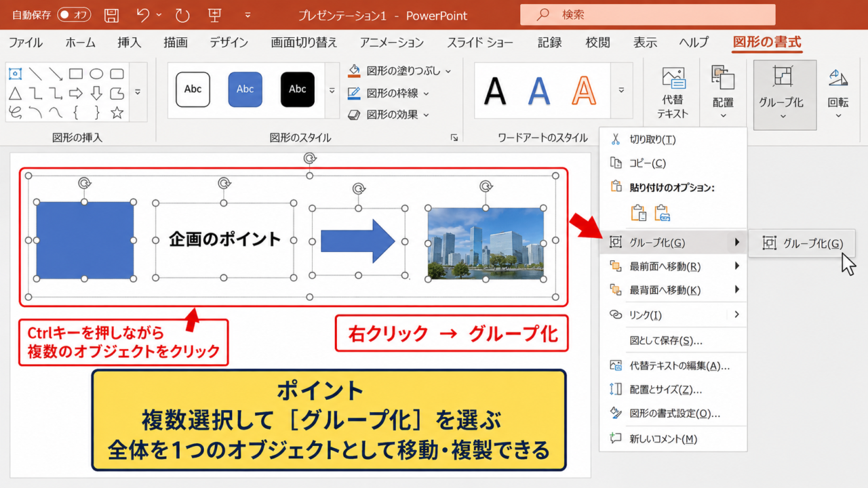This screenshot has width=868, height=488.
Task: Expand the shape insertion gallery
Action: pos(138,91)
